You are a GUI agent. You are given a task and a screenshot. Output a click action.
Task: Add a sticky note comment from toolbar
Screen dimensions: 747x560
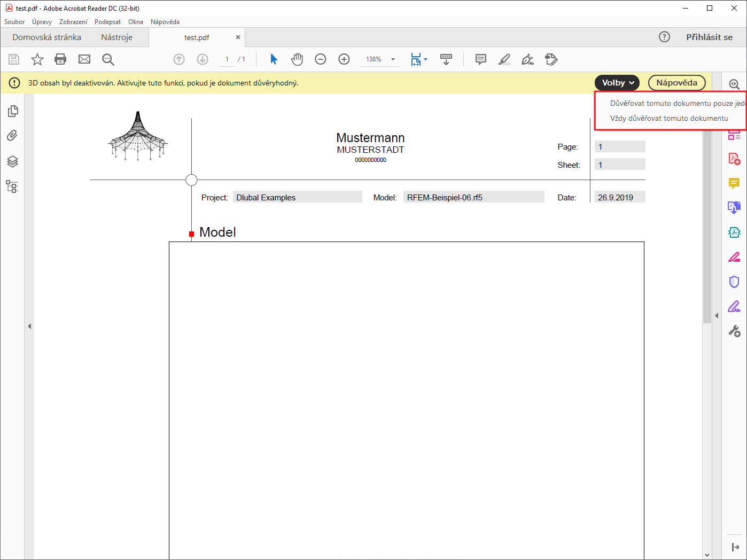pos(481,59)
